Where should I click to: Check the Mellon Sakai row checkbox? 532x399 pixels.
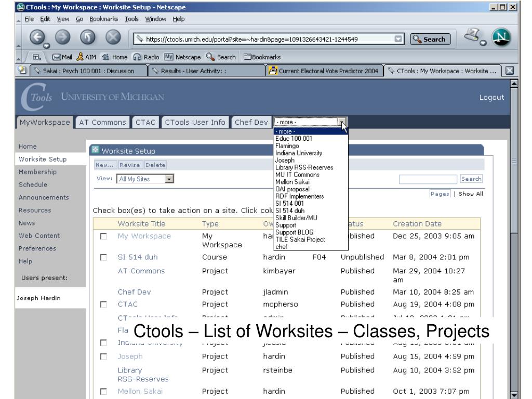click(103, 392)
